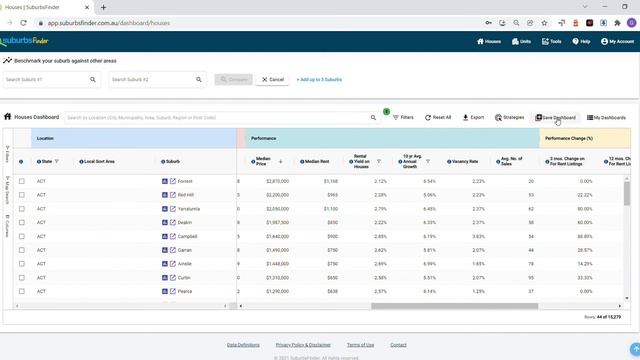Click the green filter count badge
Screen dimensions: 640x360
[x=386, y=111]
